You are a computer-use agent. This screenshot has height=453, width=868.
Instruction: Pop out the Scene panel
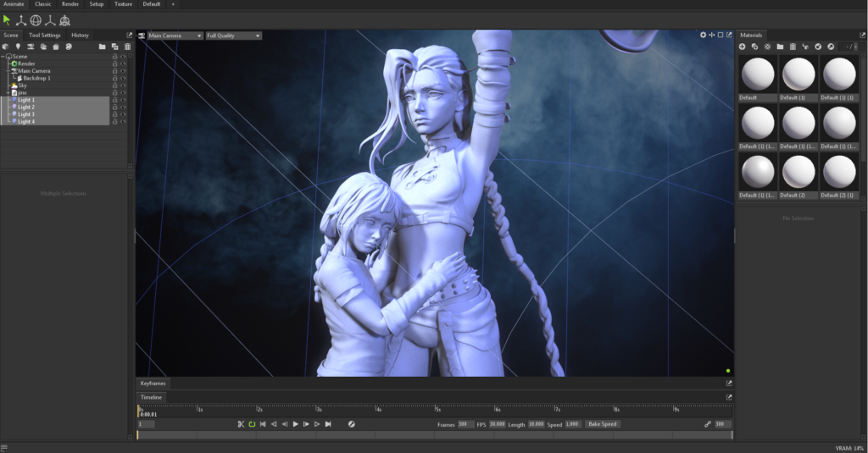click(x=130, y=35)
